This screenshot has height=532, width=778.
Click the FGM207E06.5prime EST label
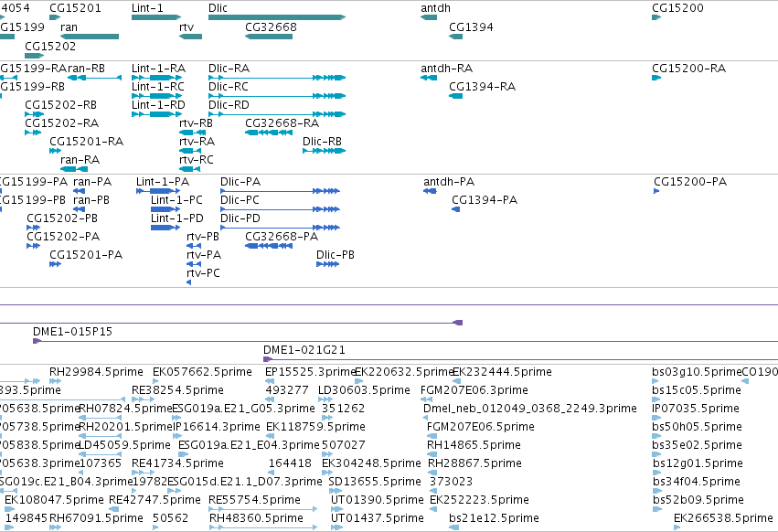481,427
